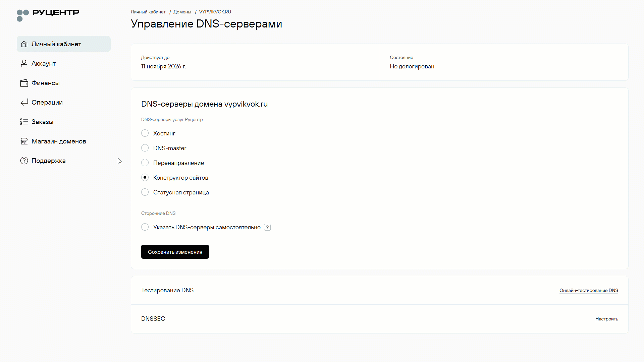Open Аккаунт via the person icon

[24, 63]
